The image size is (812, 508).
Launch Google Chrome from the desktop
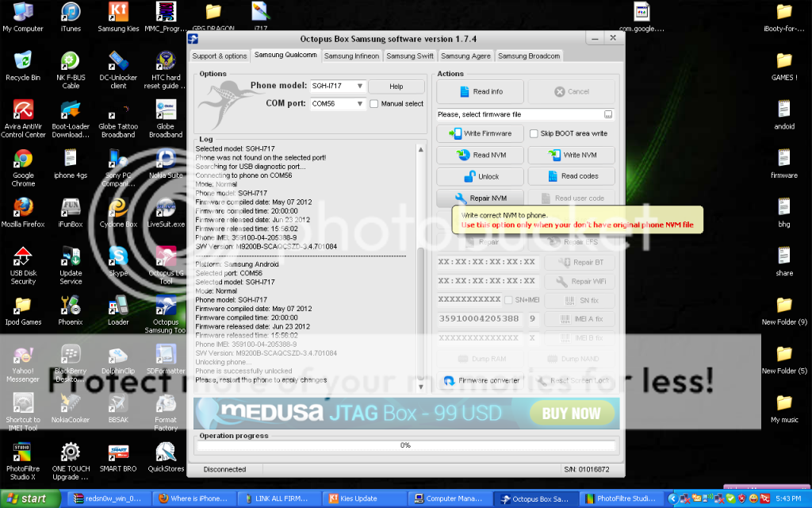tap(23, 168)
